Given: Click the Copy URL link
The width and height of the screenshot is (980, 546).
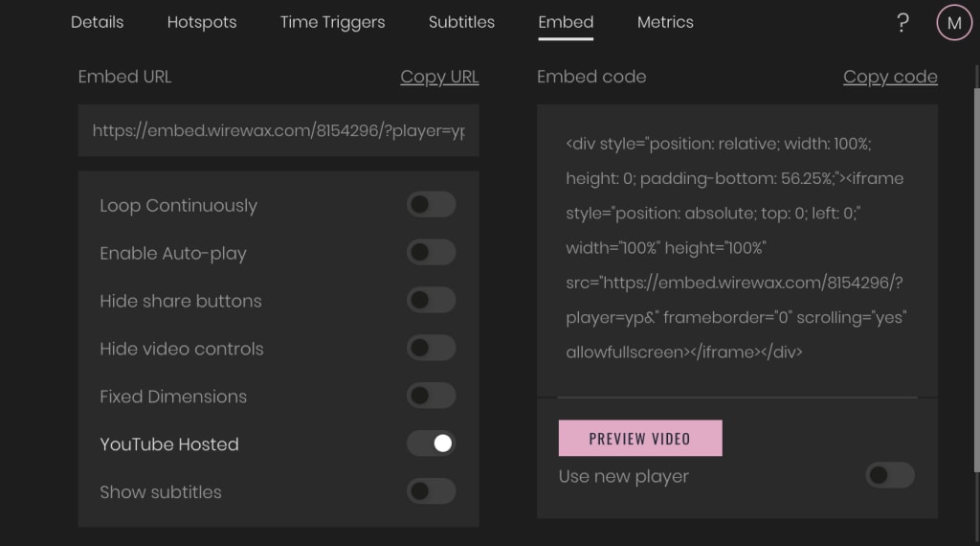Looking at the screenshot, I should 439,77.
